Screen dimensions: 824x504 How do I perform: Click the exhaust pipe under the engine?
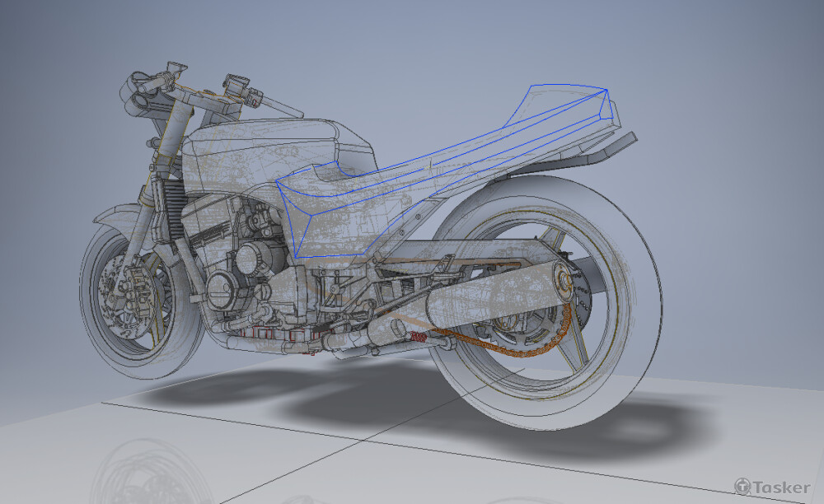point(272,338)
